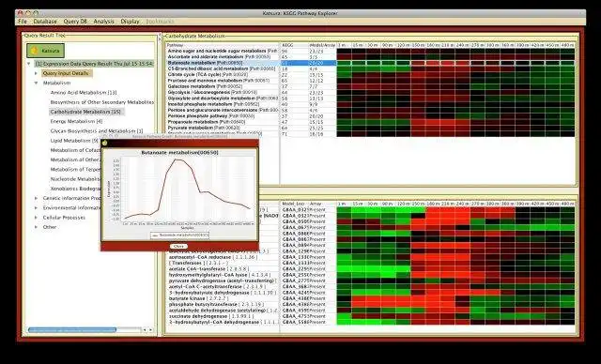Click the scroll right arrow in tree panel
This screenshot has height=364, width=601.
pos(150,329)
